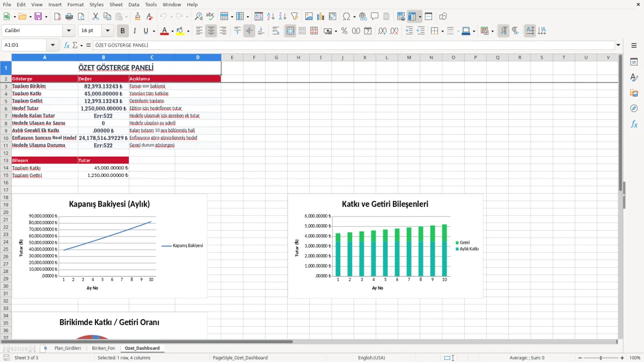Open the Data menu
644x362 pixels.
[134, 4]
